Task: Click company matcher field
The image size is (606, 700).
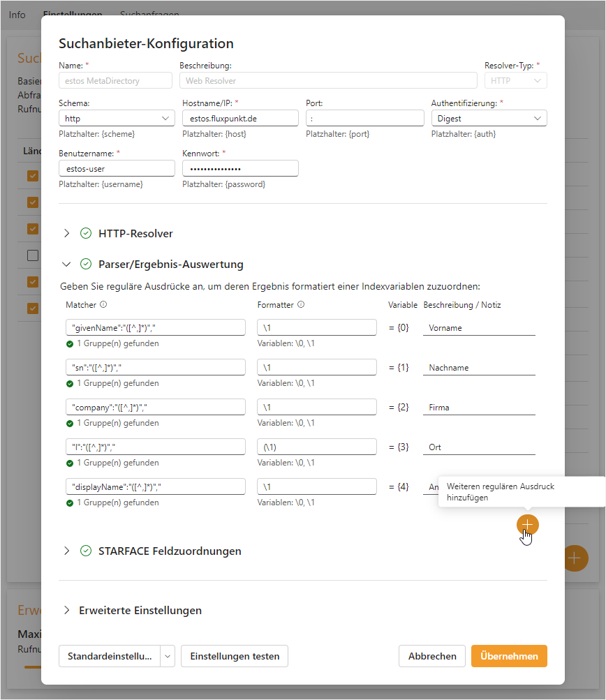Action: tap(156, 407)
